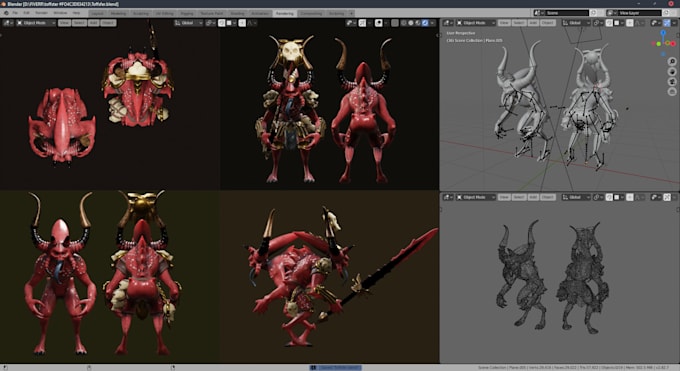The height and width of the screenshot is (371, 680).
Task: Toggle proportional editing in left viewport
Action: [242, 23]
